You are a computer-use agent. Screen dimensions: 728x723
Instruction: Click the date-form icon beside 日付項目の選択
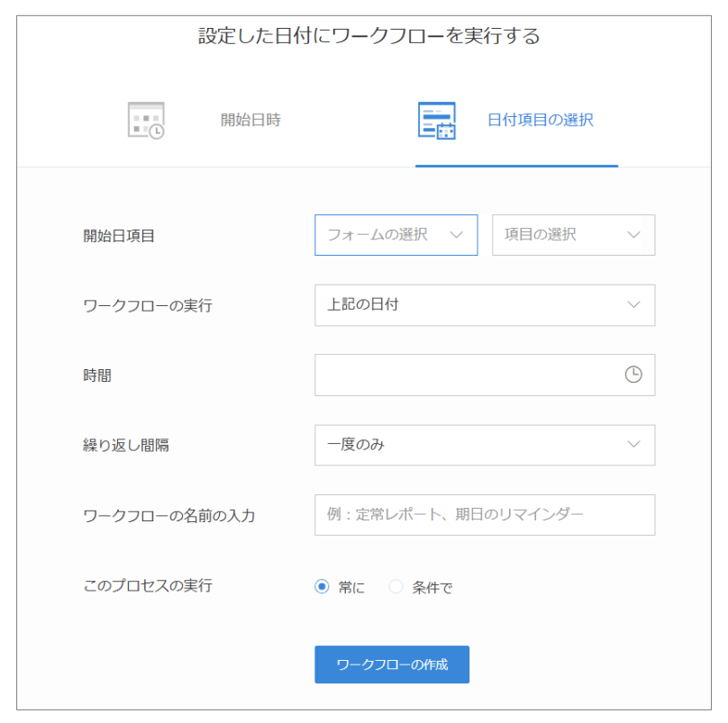(437, 120)
